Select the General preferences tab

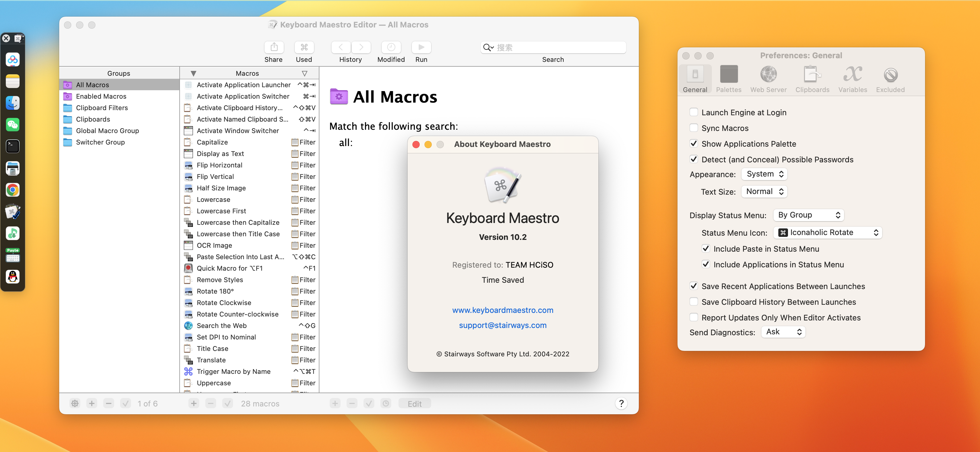(x=695, y=79)
